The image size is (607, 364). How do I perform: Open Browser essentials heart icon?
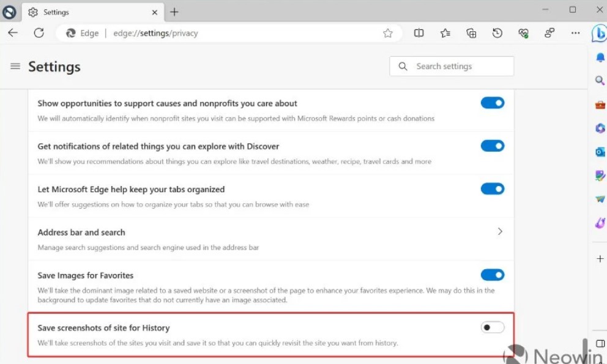[x=523, y=33]
